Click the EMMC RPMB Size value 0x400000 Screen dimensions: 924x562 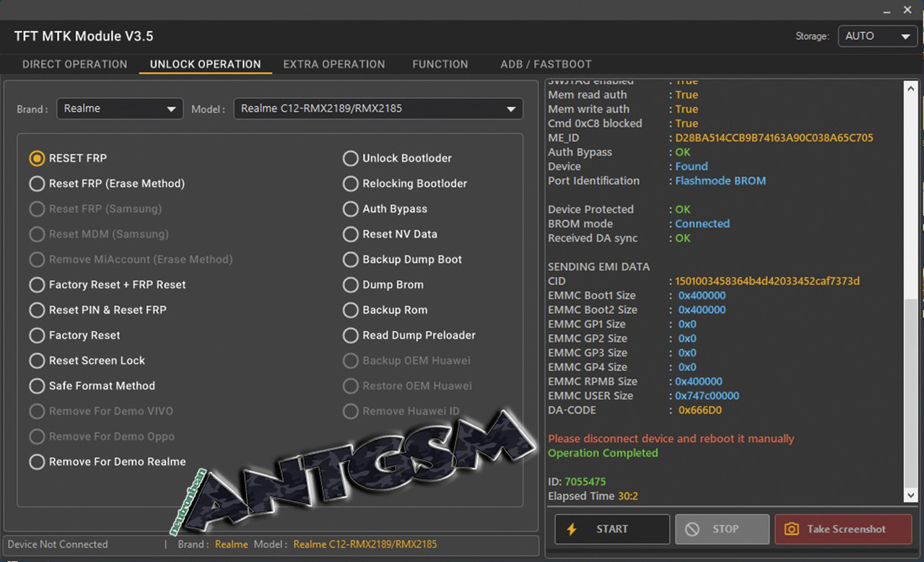(x=699, y=382)
